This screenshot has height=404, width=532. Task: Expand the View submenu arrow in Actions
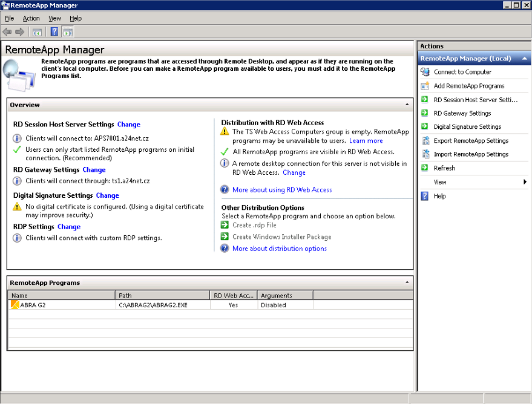click(525, 182)
